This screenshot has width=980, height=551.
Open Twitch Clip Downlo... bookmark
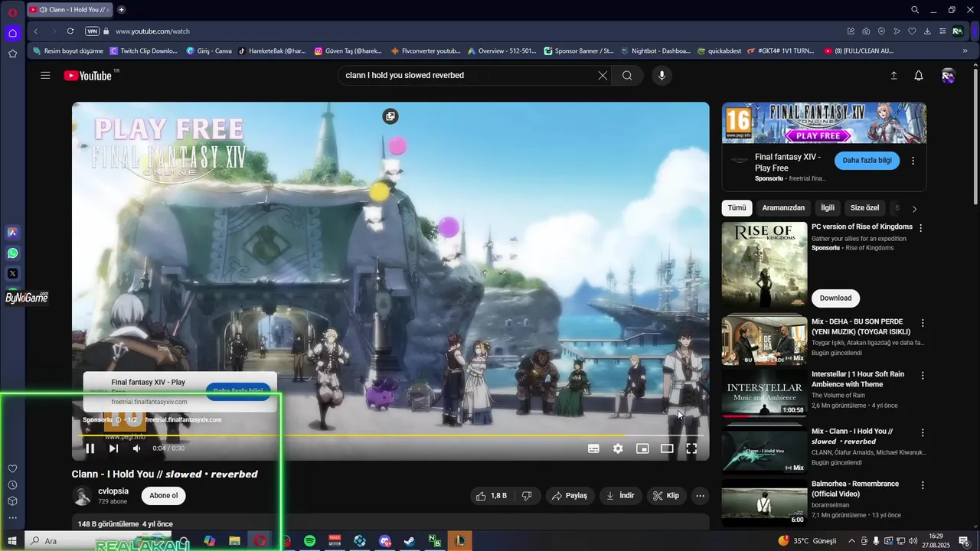144,51
